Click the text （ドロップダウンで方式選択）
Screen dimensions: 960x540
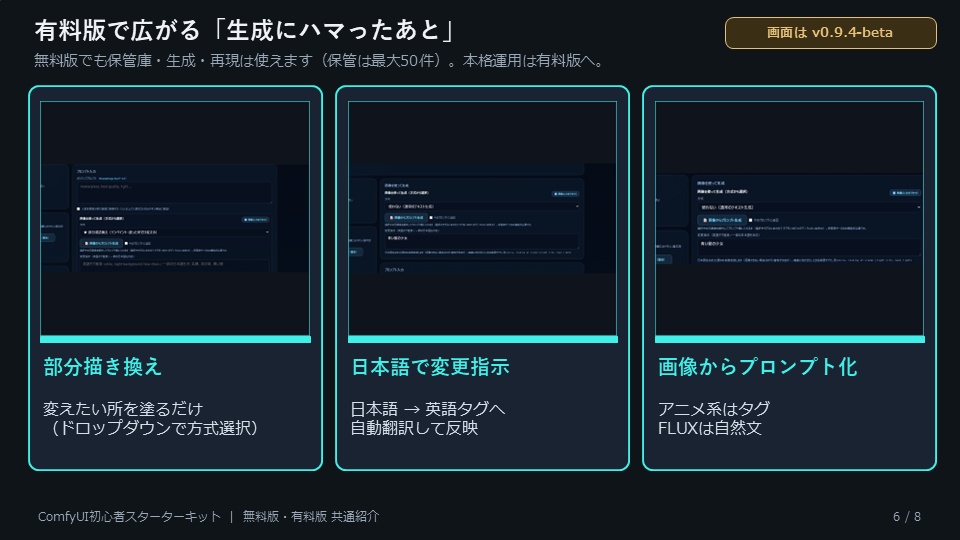pyautogui.click(x=154, y=428)
